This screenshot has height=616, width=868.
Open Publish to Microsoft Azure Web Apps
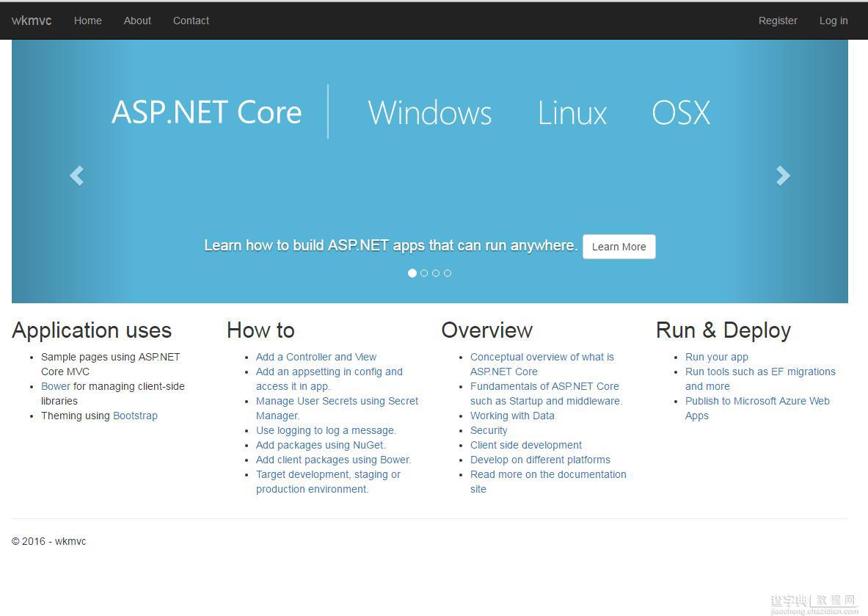click(757, 408)
